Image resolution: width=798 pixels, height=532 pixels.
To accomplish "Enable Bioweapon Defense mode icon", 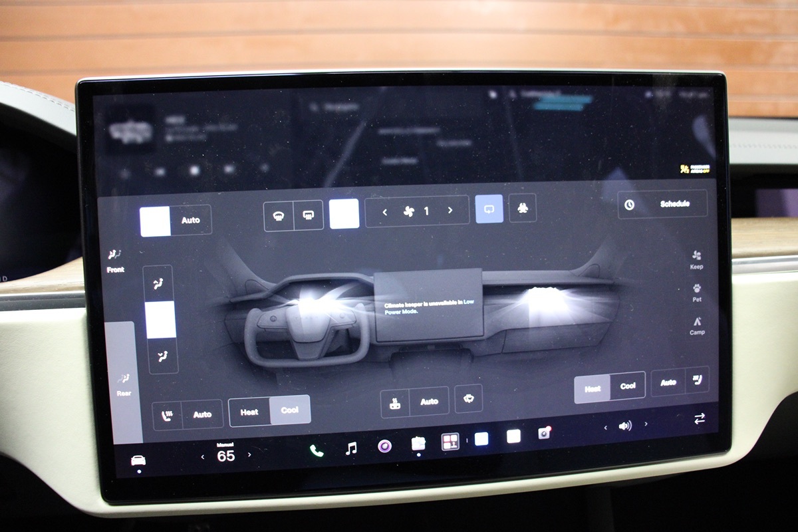I will coord(523,208).
